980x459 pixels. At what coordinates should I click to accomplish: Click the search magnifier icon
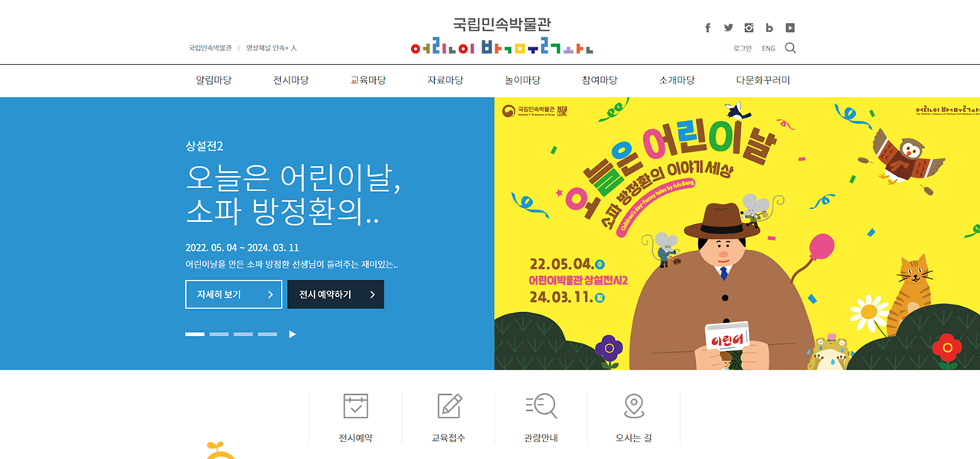point(790,47)
